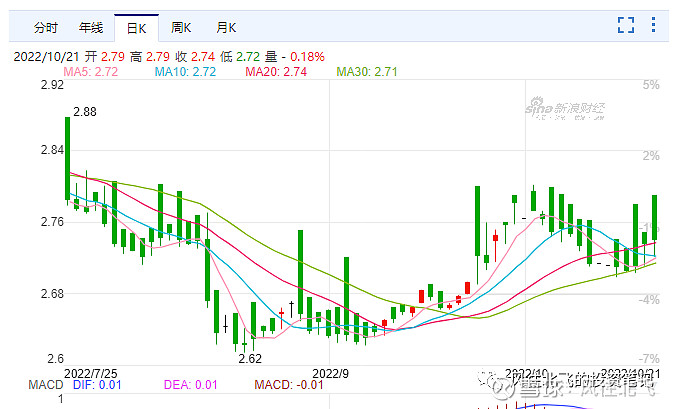Switch to the 分时 tab

click(46, 28)
